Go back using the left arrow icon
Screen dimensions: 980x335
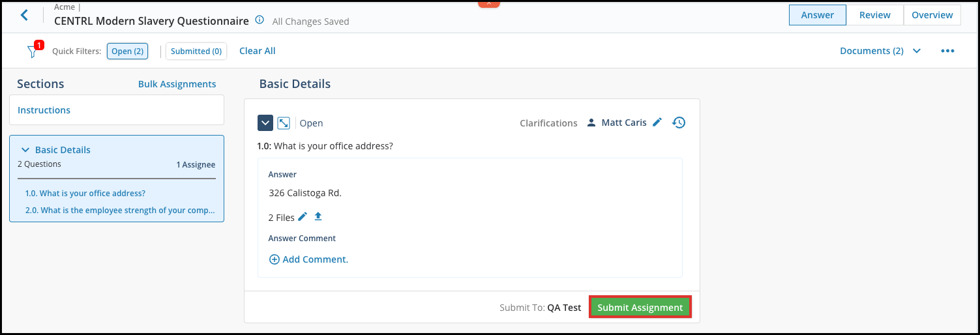[x=24, y=14]
